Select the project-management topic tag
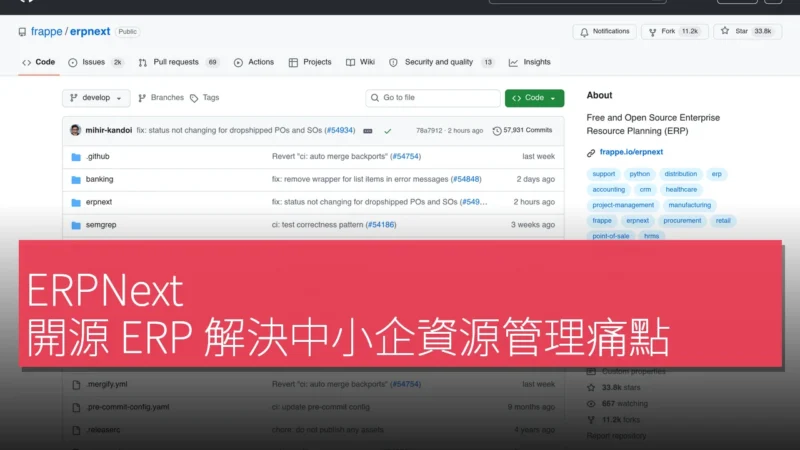Image resolution: width=800 pixels, height=450 pixels. [623, 205]
